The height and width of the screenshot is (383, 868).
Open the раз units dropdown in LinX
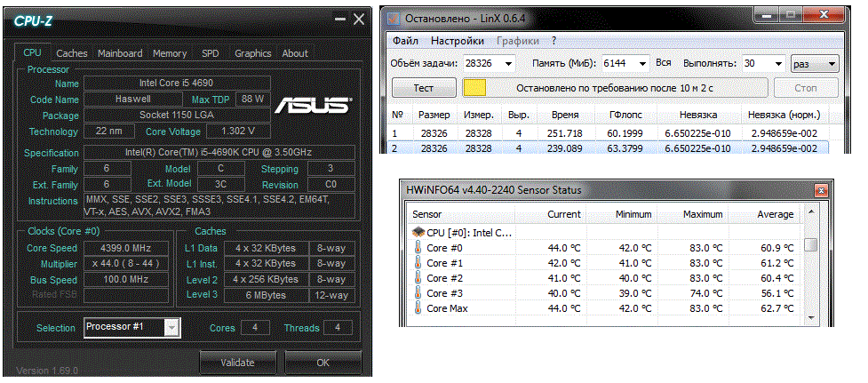[x=816, y=64]
